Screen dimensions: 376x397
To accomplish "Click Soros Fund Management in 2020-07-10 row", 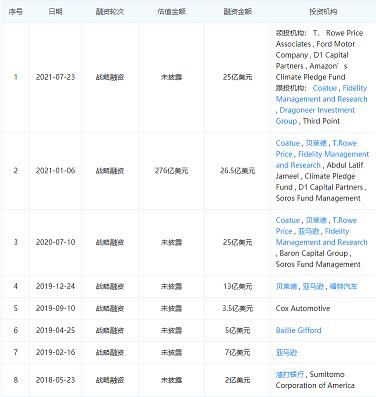I will click(x=318, y=264).
